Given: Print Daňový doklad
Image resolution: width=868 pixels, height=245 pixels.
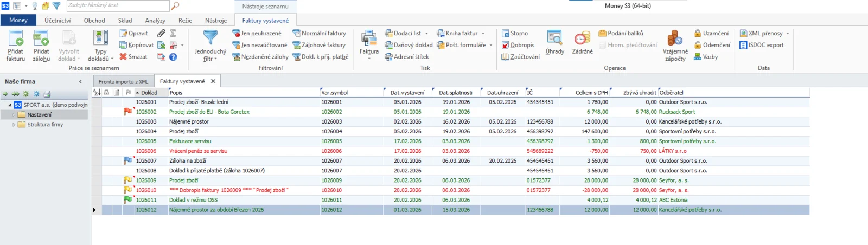Looking at the screenshot, I should pyautogui.click(x=409, y=45).
